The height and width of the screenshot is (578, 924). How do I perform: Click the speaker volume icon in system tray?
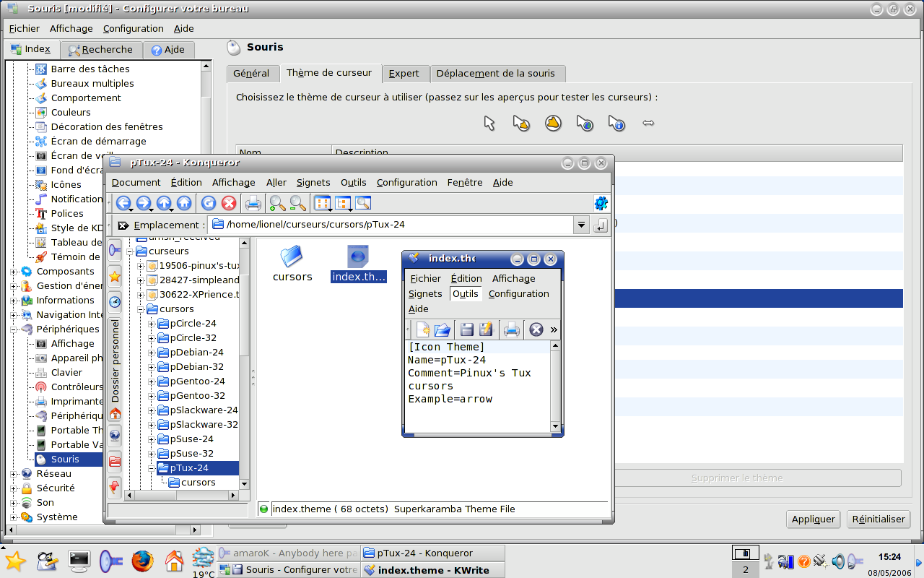point(838,561)
